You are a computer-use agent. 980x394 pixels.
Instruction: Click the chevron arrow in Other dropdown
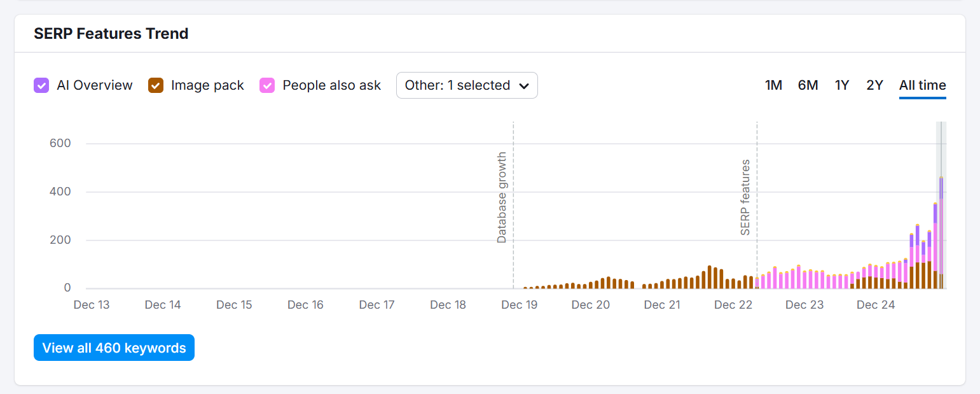coord(524,86)
